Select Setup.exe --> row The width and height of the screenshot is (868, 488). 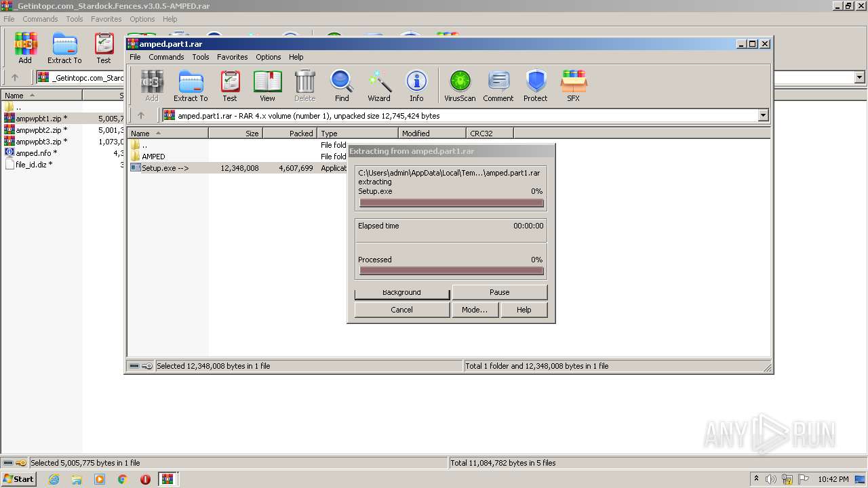click(x=237, y=168)
